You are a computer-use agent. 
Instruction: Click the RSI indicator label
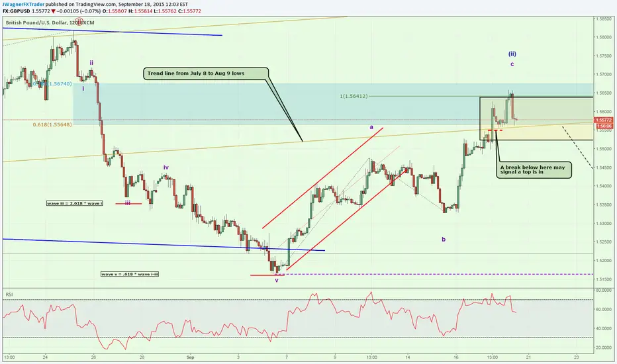click(x=9, y=295)
